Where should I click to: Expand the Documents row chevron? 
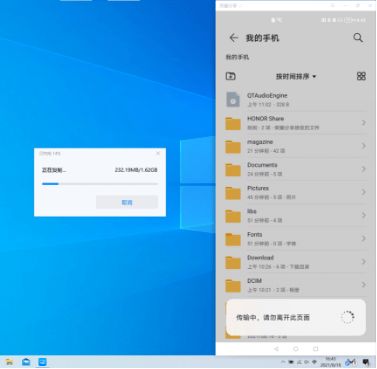click(363, 169)
